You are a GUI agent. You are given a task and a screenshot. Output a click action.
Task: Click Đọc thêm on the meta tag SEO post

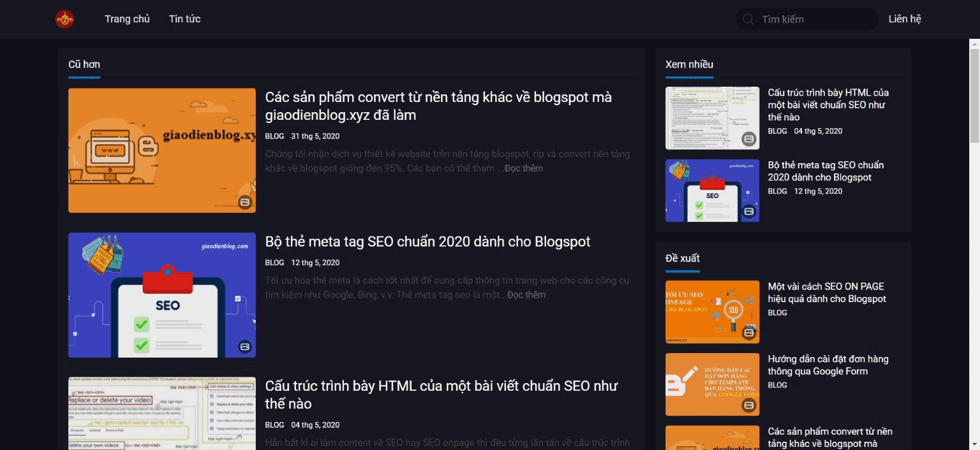526,294
